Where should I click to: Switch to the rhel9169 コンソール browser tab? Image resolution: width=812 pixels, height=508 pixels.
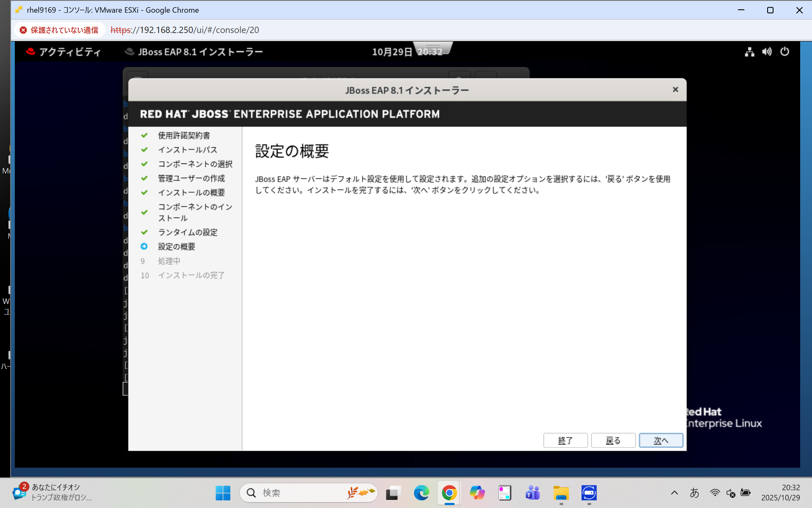coord(108,10)
